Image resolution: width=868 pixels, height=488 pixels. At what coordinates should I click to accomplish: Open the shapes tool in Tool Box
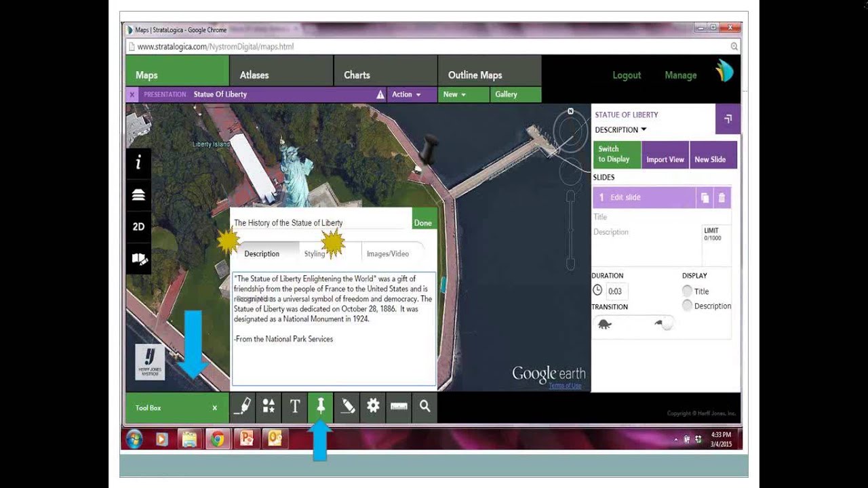pos(269,407)
